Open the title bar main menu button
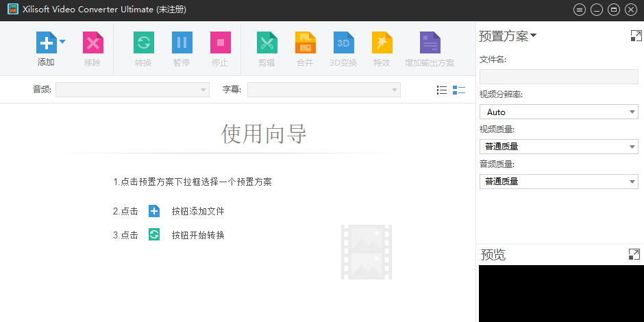Image resolution: width=644 pixels, height=322 pixels. pyautogui.click(x=580, y=10)
